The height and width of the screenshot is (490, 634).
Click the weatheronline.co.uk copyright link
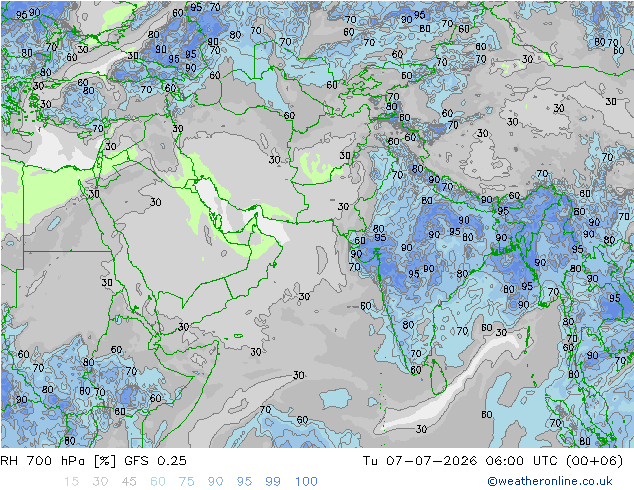[549, 481]
